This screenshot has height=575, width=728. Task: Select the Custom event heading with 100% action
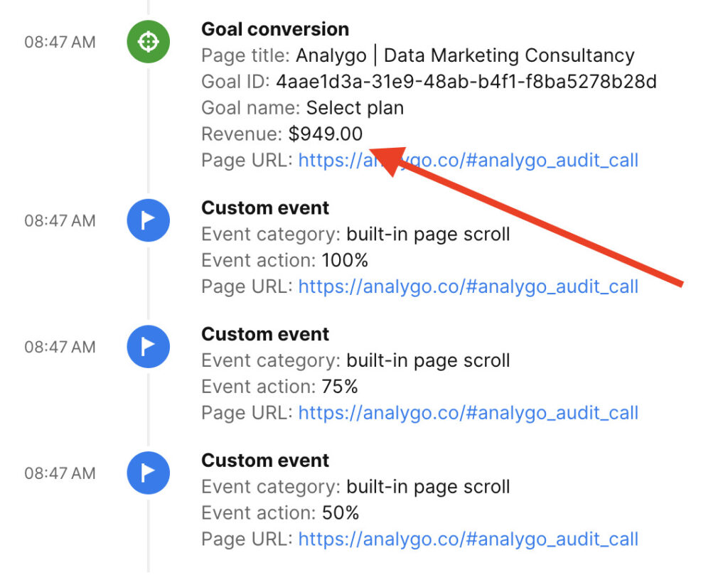click(265, 208)
